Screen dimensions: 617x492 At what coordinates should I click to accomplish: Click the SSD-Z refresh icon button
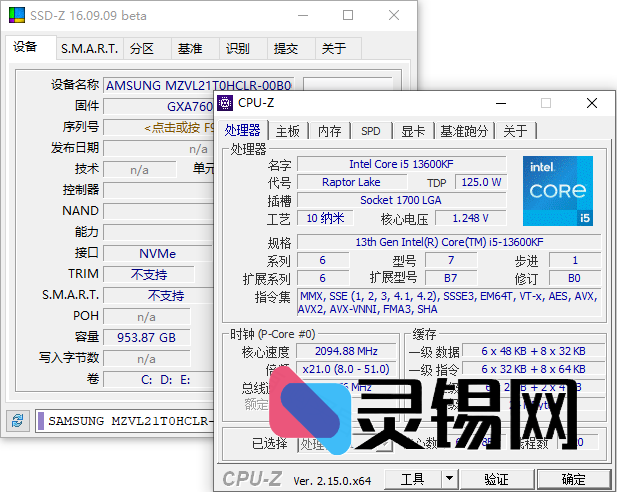(x=18, y=421)
